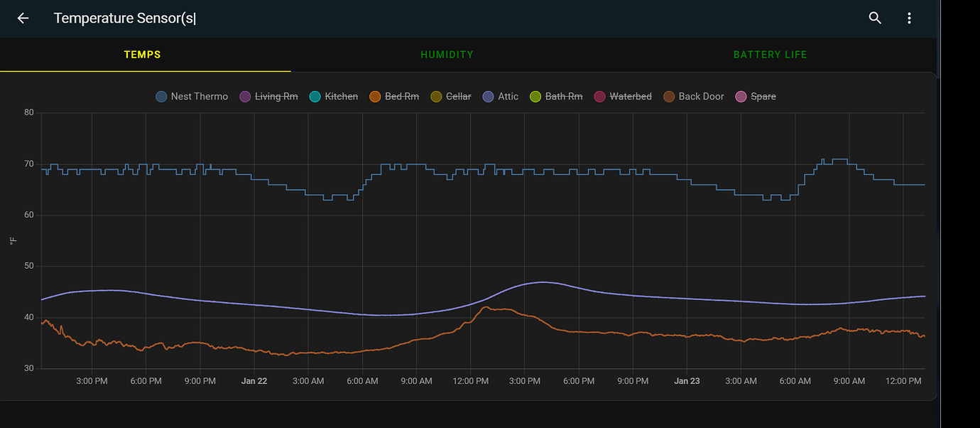Open the three-dot overflow menu

909,18
